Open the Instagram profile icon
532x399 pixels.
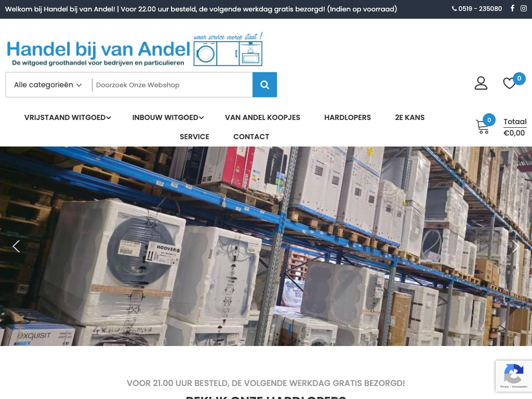524,8
